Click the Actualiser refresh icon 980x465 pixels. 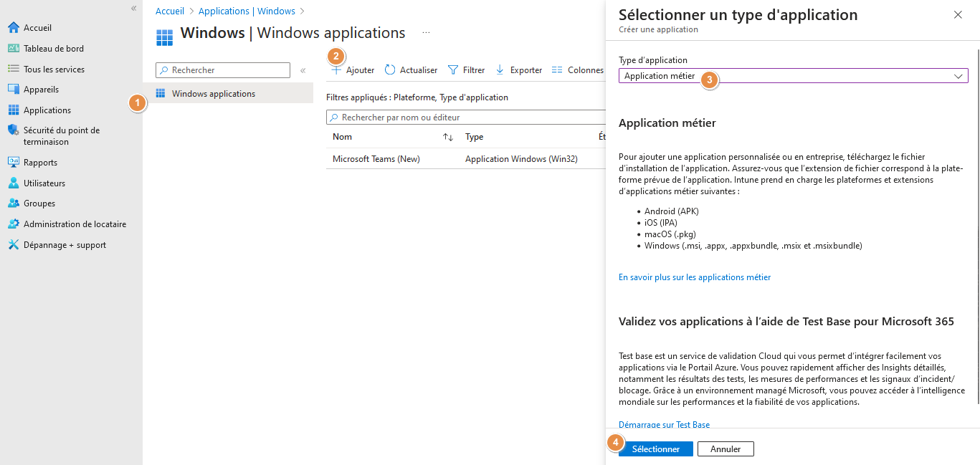tap(390, 70)
